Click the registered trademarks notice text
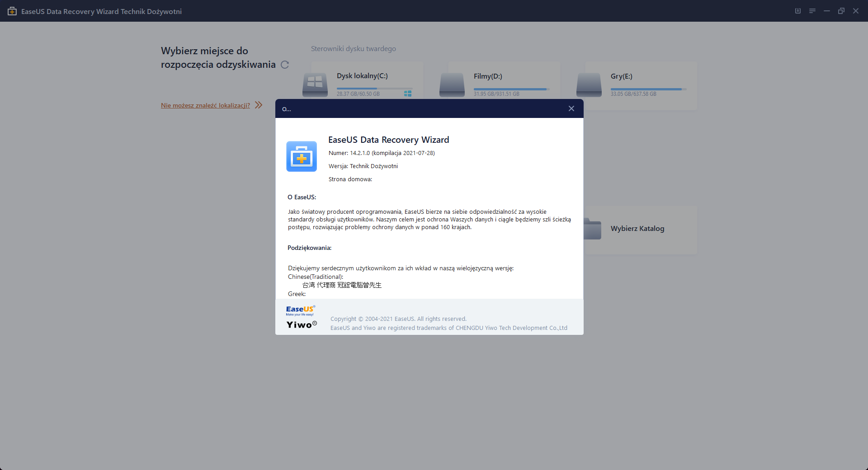The image size is (868, 470). click(x=449, y=328)
